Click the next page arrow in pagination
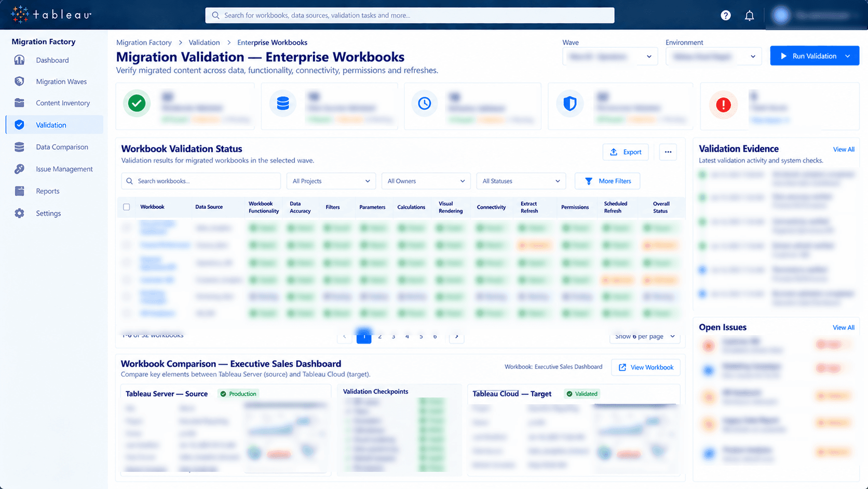 (456, 336)
